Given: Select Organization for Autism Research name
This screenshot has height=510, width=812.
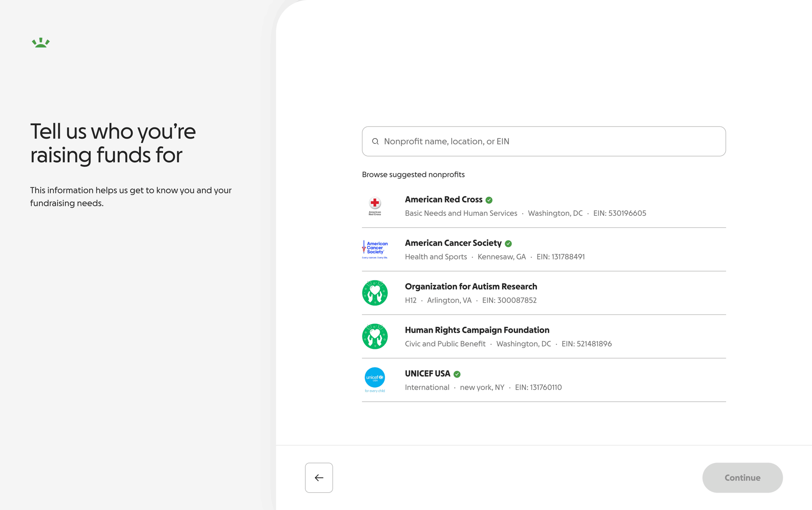Looking at the screenshot, I should pyautogui.click(x=471, y=287).
